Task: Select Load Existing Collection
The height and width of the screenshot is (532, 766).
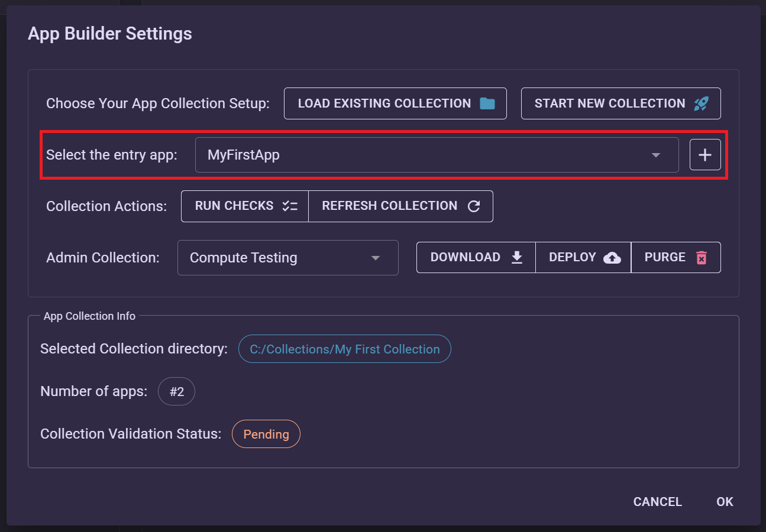Action: (x=395, y=103)
